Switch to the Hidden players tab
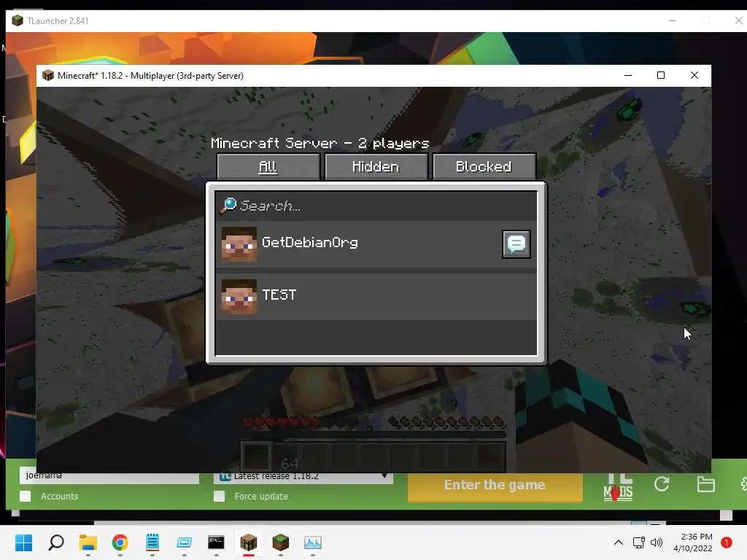 point(376,167)
